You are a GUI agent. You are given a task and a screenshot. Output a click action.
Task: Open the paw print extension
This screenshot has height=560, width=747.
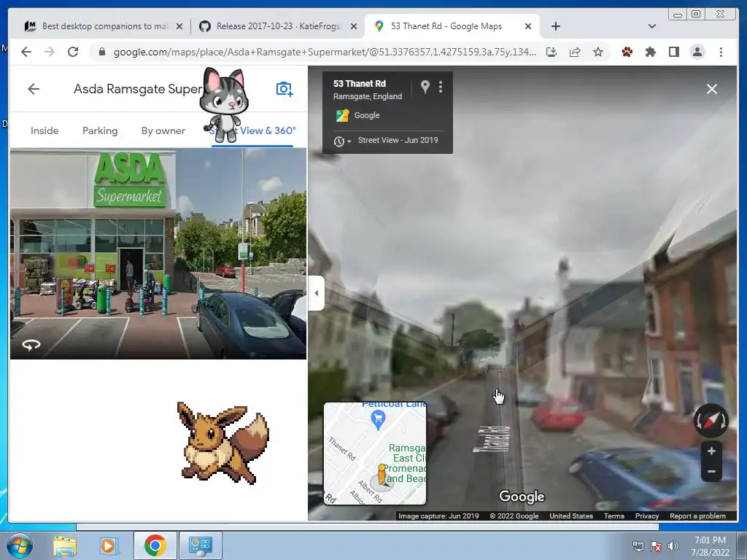coord(627,52)
